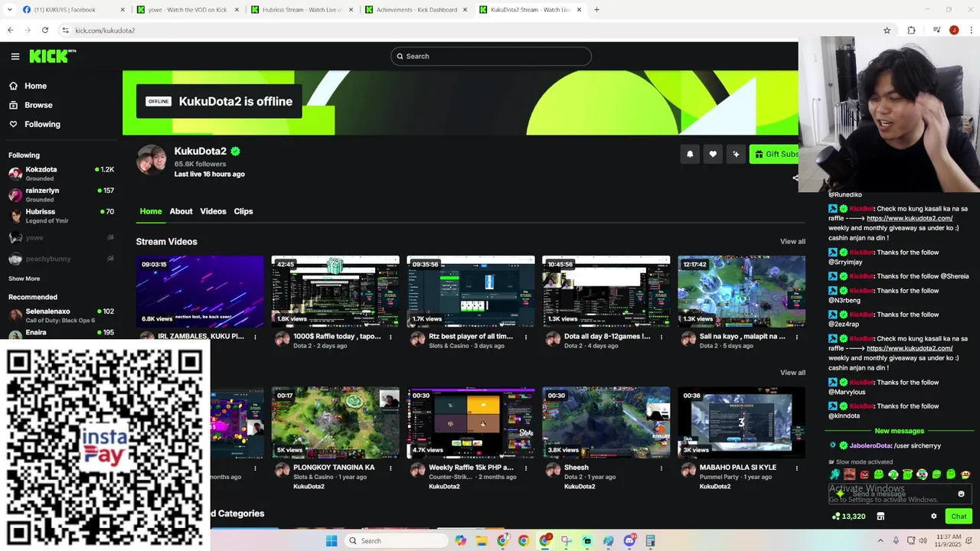The image size is (980, 551).
Task: Open the 09:03:15 IRL ZAMBALES stream video
Action: pyautogui.click(x=200, y=292)
